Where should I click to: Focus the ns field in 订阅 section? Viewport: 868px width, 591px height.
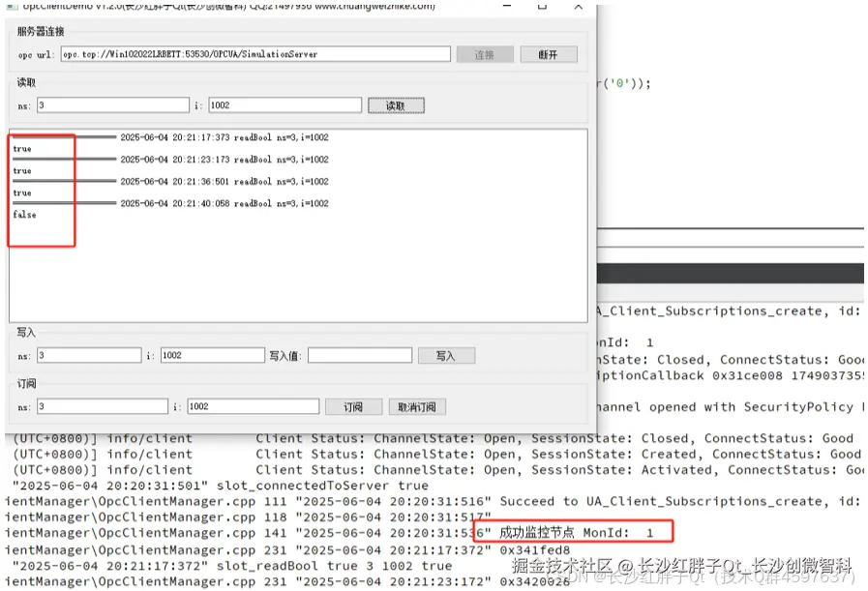coord(103,406)
